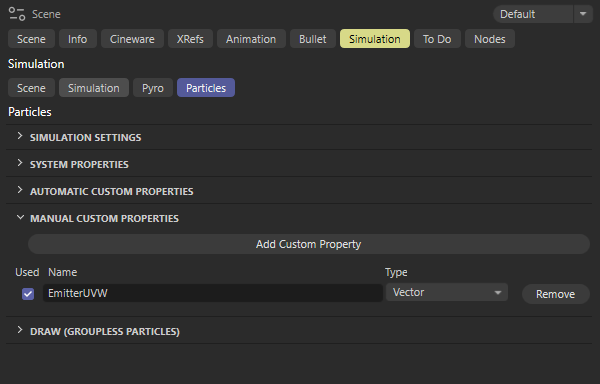This screenshot has width=600, height=384.
Task: Select the Simulation sub-tab under Simulation
Action: click(x=94, y=88)
